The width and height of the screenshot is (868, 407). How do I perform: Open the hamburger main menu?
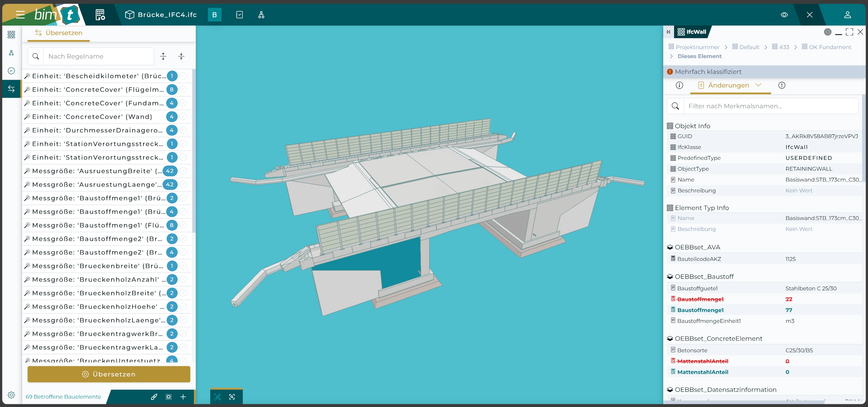[x=20, y=15]
